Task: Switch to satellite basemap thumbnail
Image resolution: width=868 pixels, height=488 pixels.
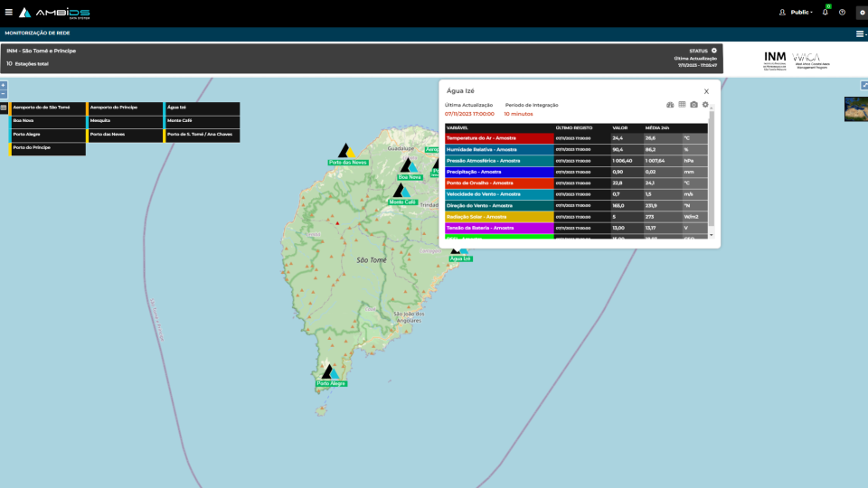Action: 855,108
